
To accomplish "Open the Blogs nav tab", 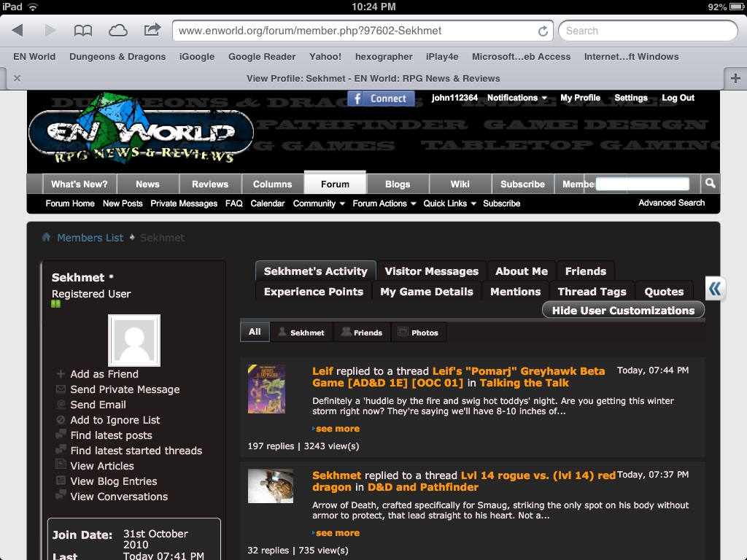I will click(x=398, y=184).
